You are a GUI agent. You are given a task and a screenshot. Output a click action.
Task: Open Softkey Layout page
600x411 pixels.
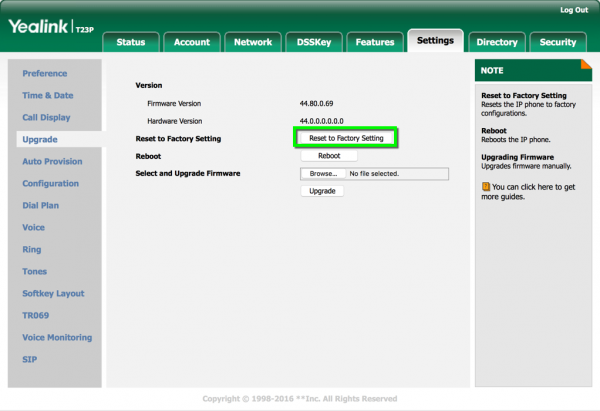point(53,293)
